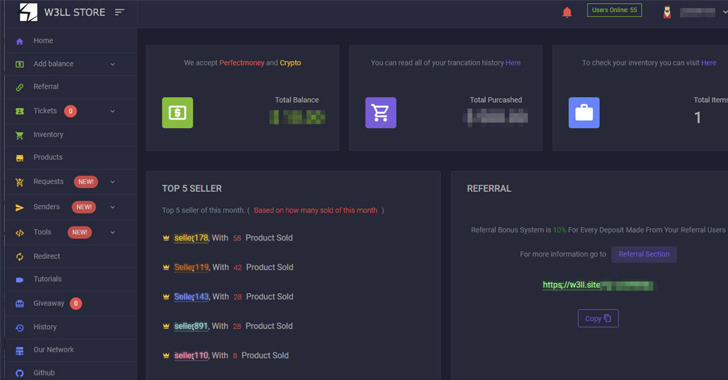Click the Copy referral link button
The height and width of the screenshot is (380, 728).
click(598, 318)
